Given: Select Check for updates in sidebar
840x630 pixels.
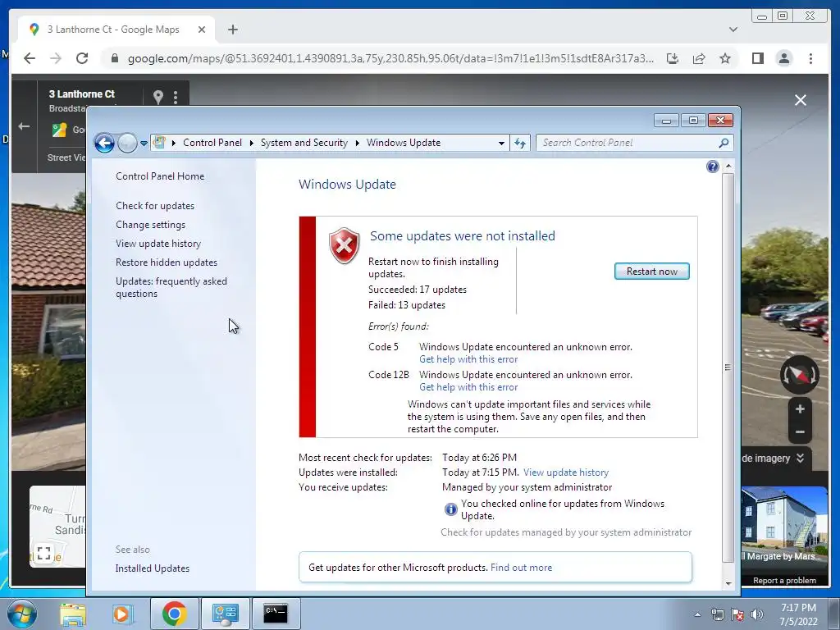Looking at the screenshot, I should [155, 206].
